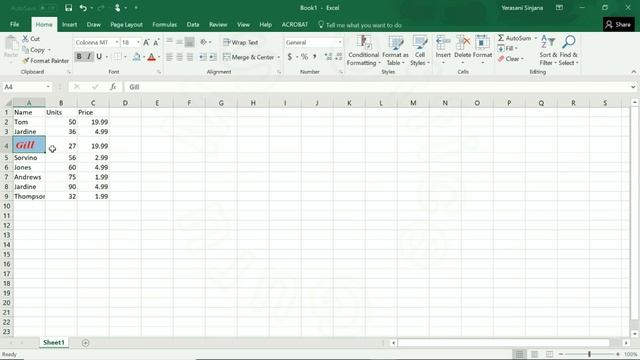
Task: Activate Format Painter
Action: (46, 60)
